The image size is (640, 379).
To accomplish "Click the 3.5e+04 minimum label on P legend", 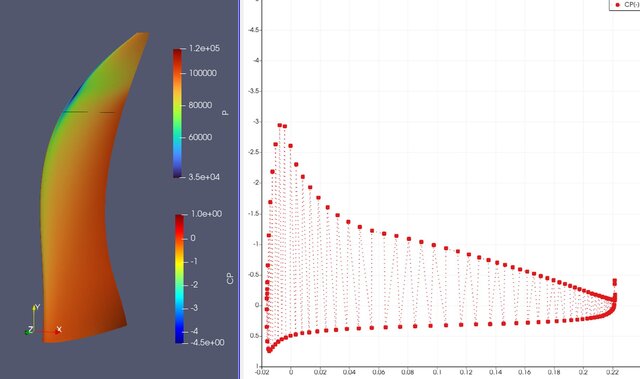I will coord(204,177).
